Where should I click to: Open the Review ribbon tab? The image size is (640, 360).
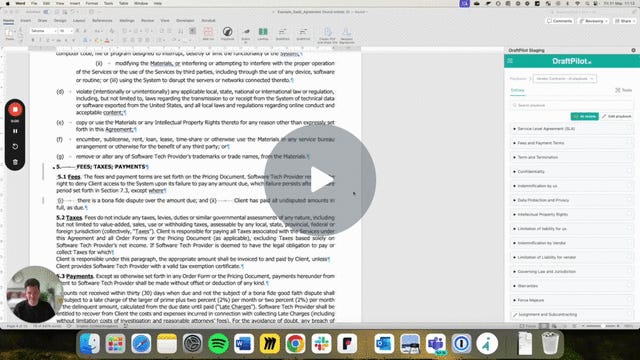tap(147, 20)
